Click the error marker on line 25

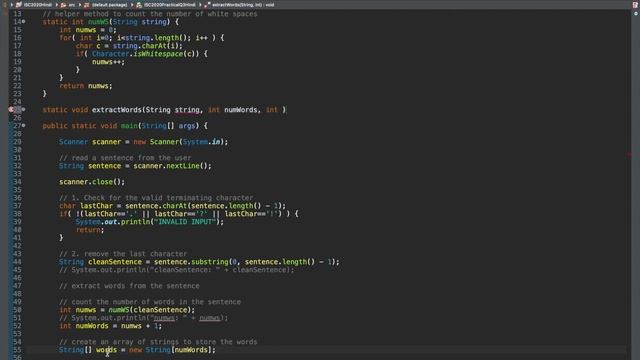pyautogui.click(x=11, y=109)
